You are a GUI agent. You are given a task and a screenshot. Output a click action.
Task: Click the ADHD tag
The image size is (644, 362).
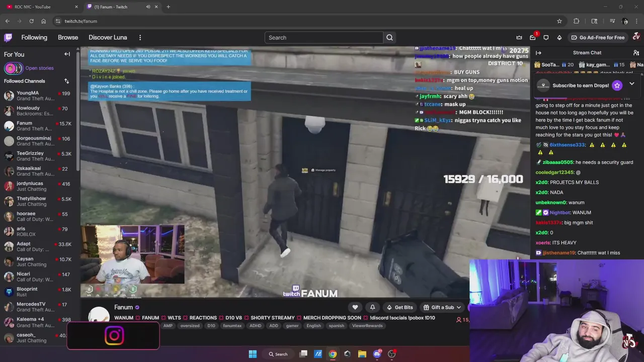pyautogui.click(x=256, y=326)
